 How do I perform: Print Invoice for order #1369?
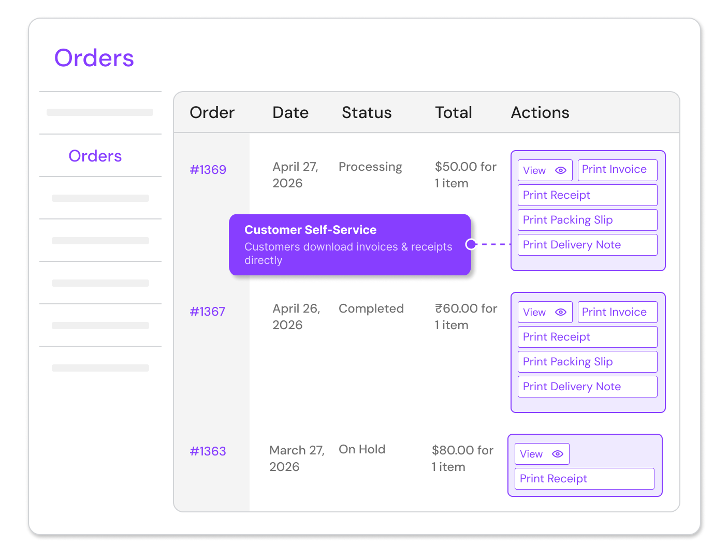point(617,170)
